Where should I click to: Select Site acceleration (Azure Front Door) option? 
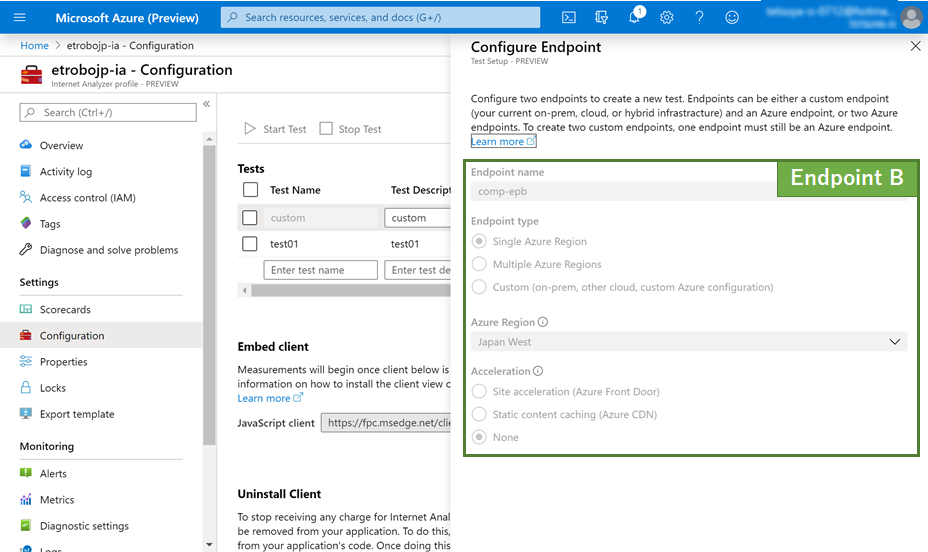479,392
